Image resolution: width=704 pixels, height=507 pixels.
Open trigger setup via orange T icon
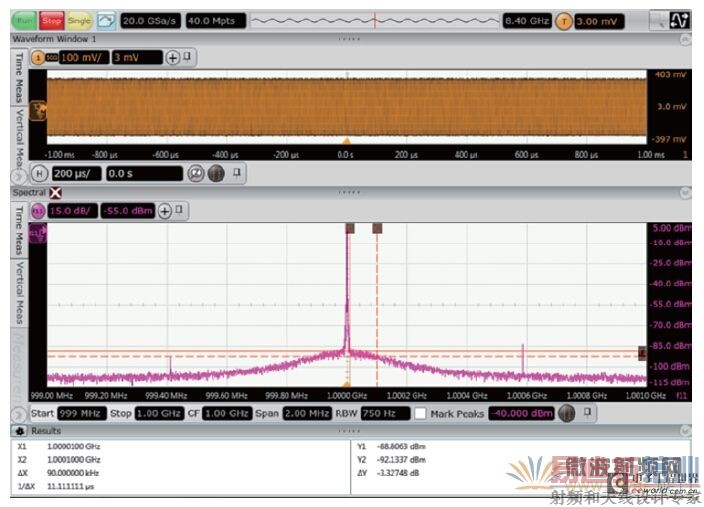click(x=563, y=21)
